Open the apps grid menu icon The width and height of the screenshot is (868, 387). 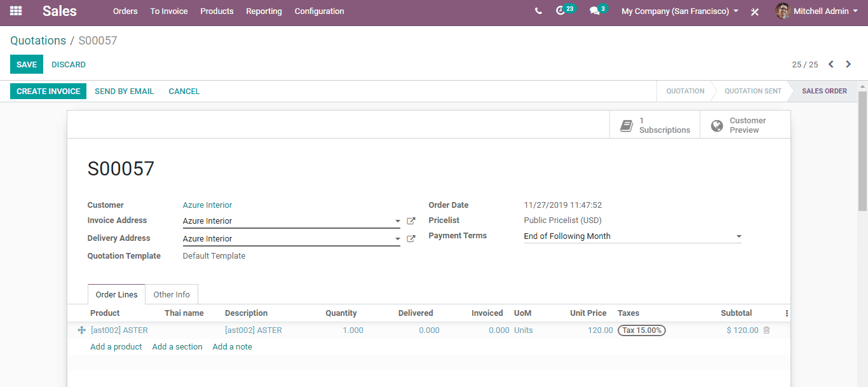[x=16, y=11]
